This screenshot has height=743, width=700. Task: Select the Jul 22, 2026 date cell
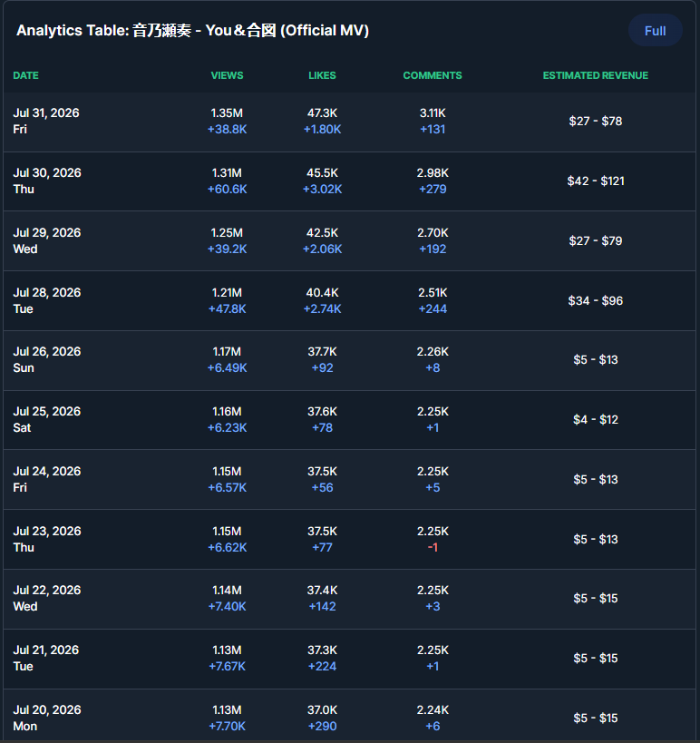[47, 598]
